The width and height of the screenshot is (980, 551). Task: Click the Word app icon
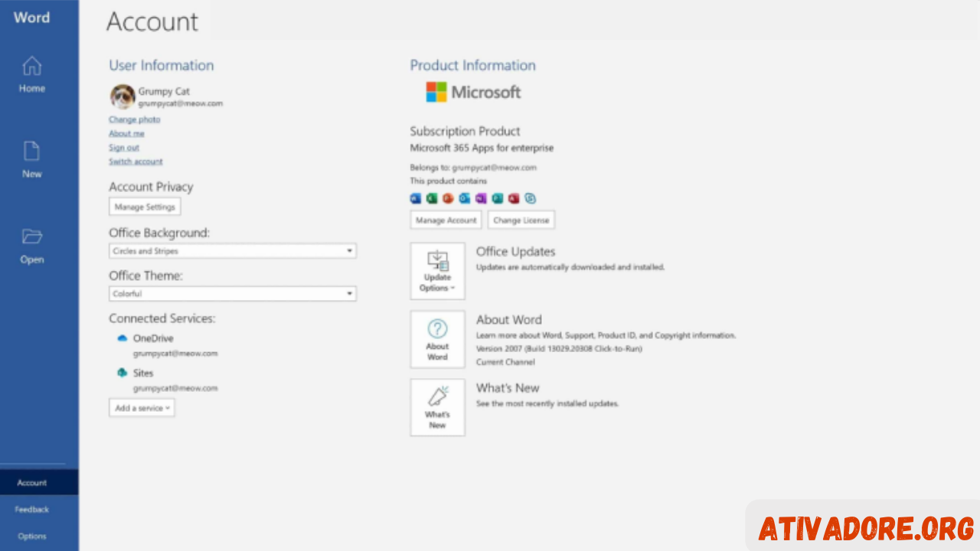(x=416, y=198)
